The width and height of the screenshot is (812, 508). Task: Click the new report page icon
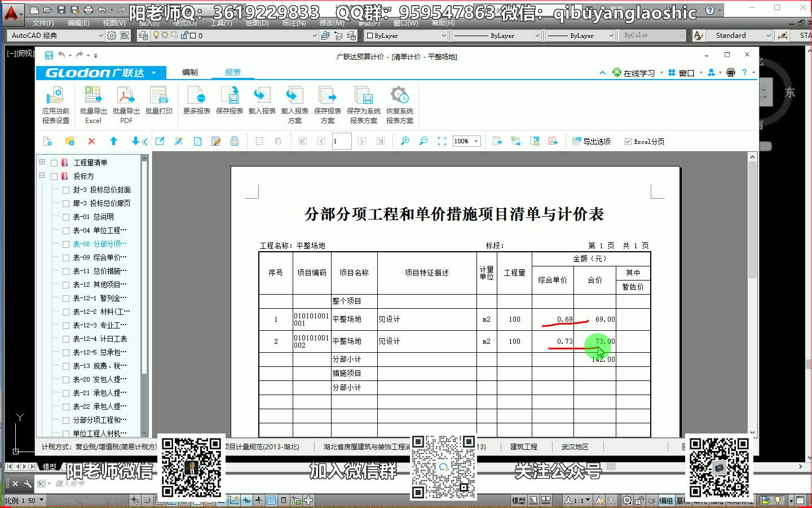47,141
